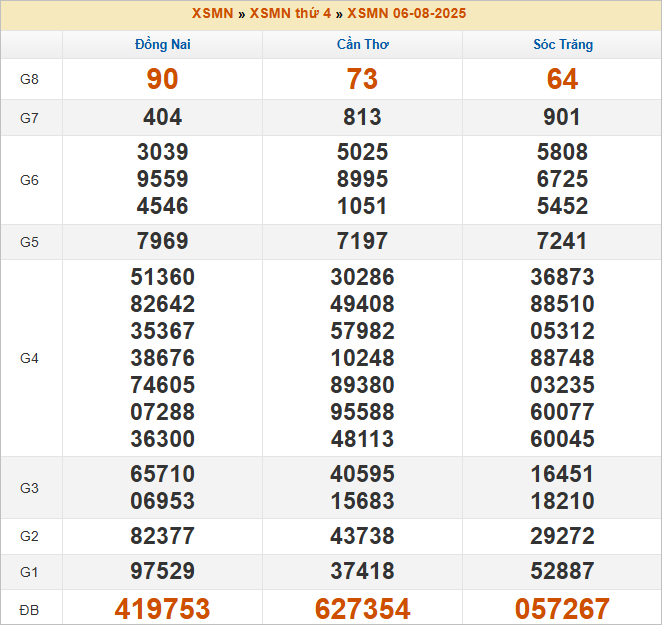
Task: Select G3 number 65710
Action: (163, 474)
